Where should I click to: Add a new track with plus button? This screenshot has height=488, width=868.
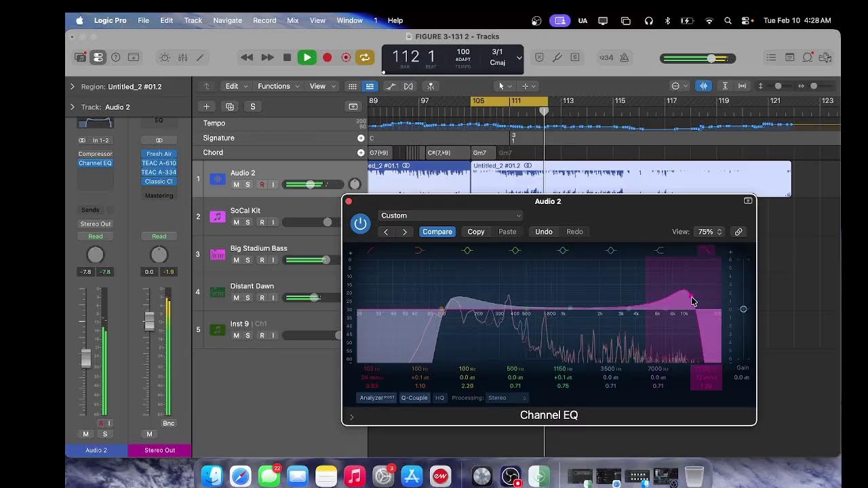(207, 106)
